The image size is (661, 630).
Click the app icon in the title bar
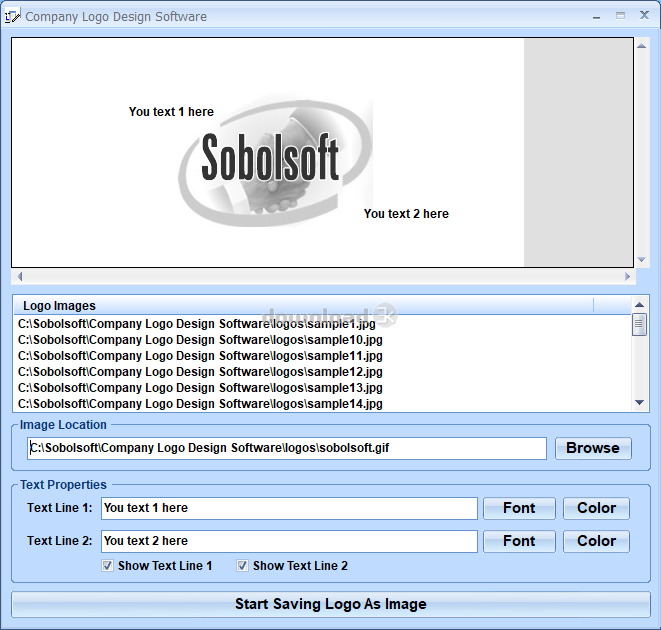12,16
